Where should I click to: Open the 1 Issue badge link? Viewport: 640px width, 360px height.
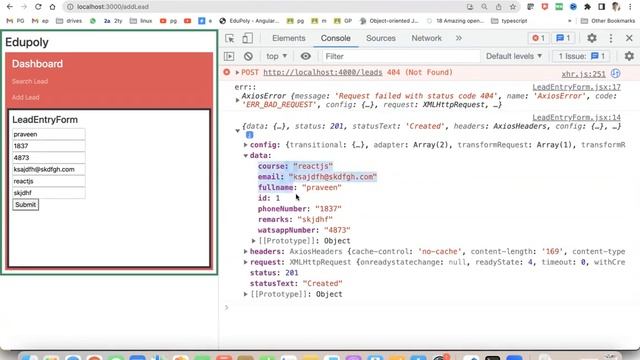point(581,56)
